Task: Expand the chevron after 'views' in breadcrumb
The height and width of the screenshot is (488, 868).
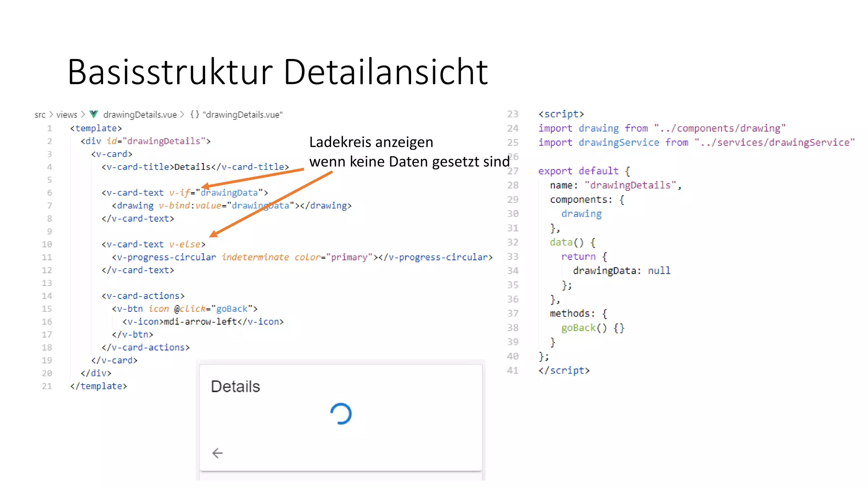Action: coord(83,114)
